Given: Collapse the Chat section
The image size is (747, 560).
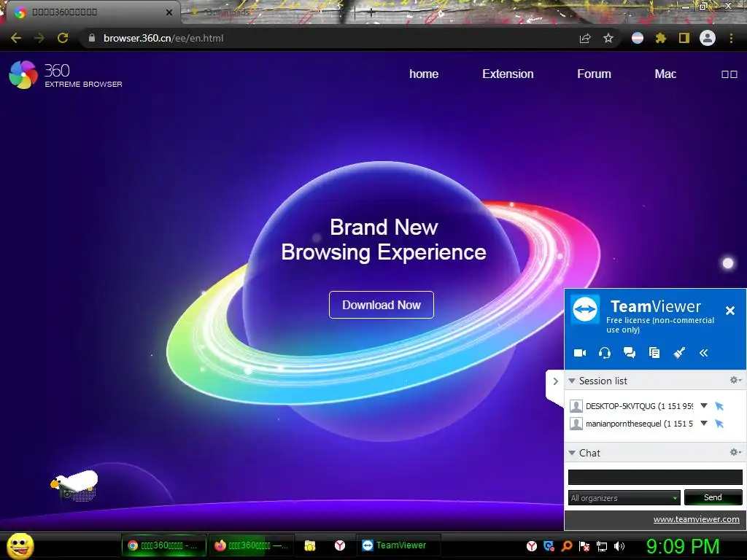Looking at the screenshot, I should 572,453.
